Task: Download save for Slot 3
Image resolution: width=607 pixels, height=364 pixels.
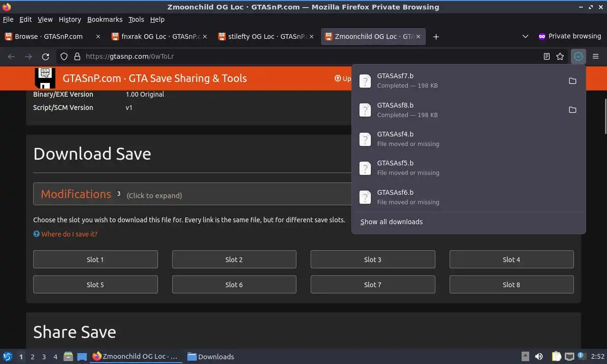Action: [x=373, y=259]
